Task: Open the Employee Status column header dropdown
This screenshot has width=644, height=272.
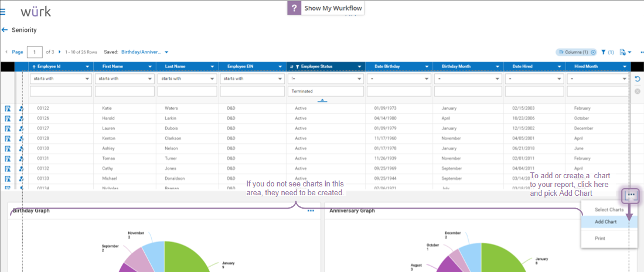Action: pyautogui.click(x=359, y=66)
